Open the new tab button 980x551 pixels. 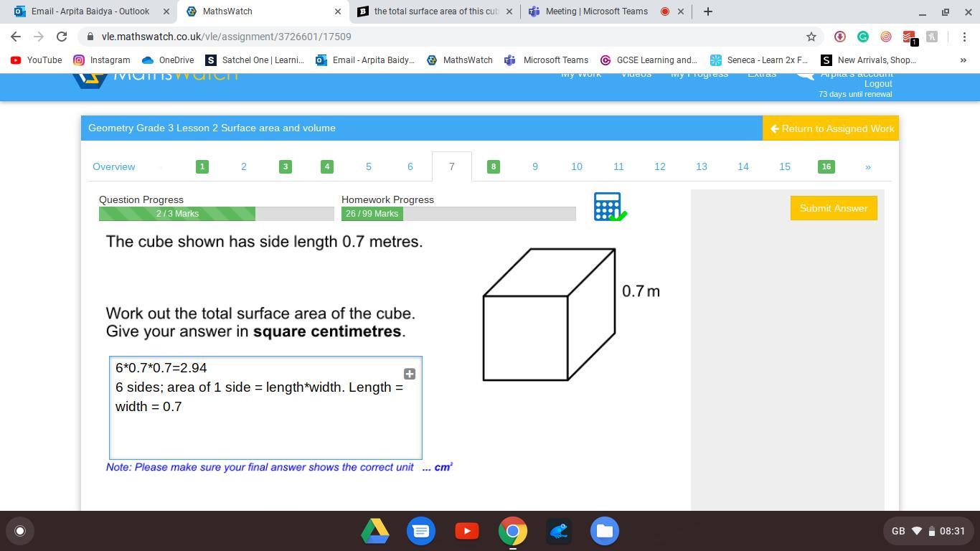coord(707,11)
